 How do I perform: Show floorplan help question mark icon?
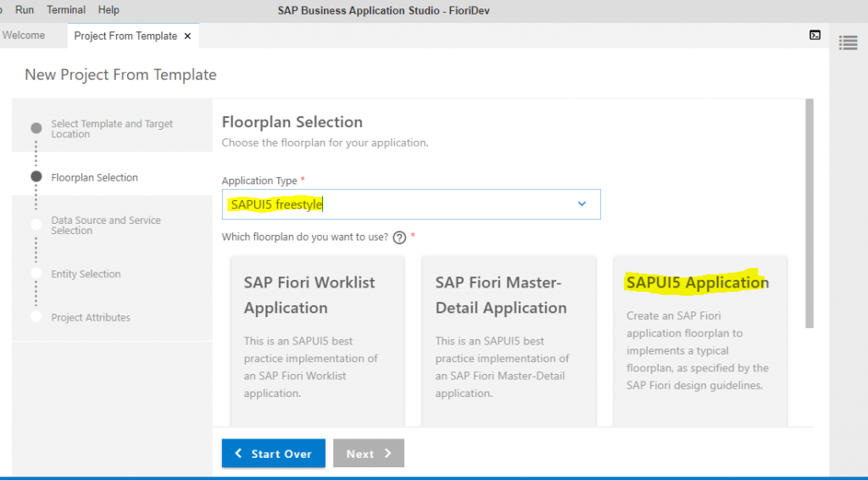[399, 237]
